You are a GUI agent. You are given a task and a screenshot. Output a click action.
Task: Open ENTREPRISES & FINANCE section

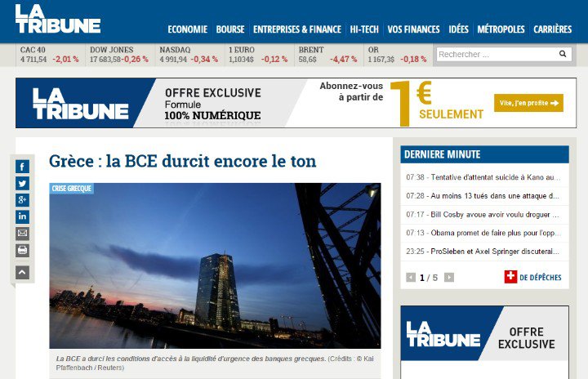click(x=297, y=29)
